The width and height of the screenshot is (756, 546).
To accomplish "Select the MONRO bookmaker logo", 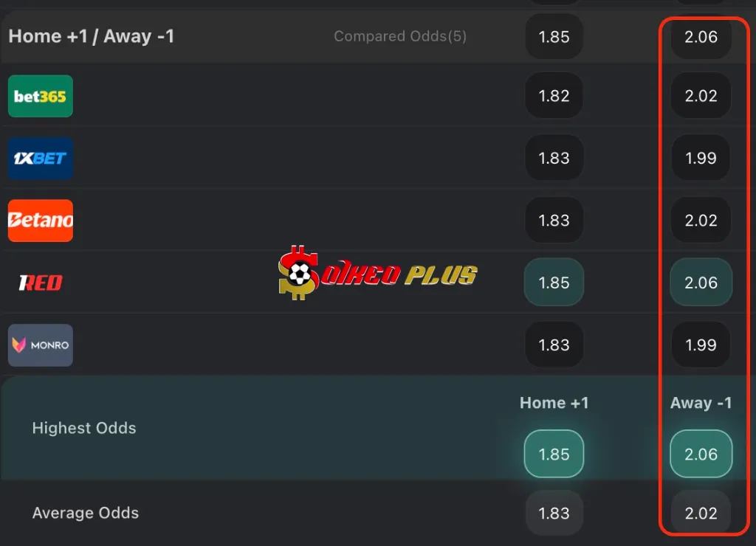I will click(x=40, y=345).
